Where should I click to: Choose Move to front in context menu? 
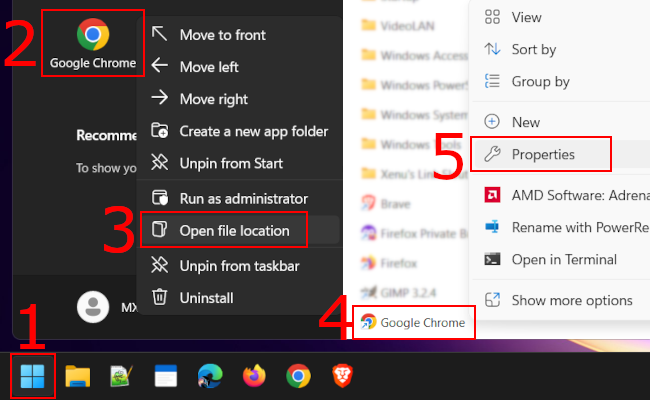coord(239,35)
